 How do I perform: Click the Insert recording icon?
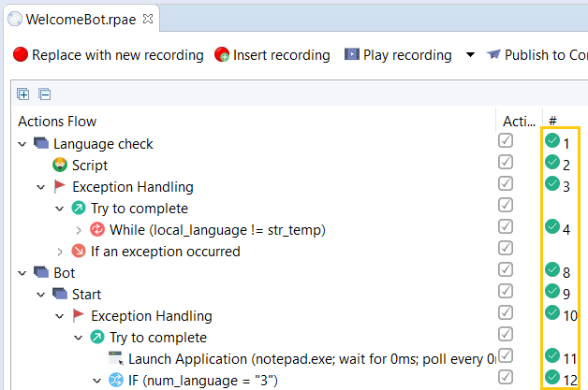pos(222,54)
